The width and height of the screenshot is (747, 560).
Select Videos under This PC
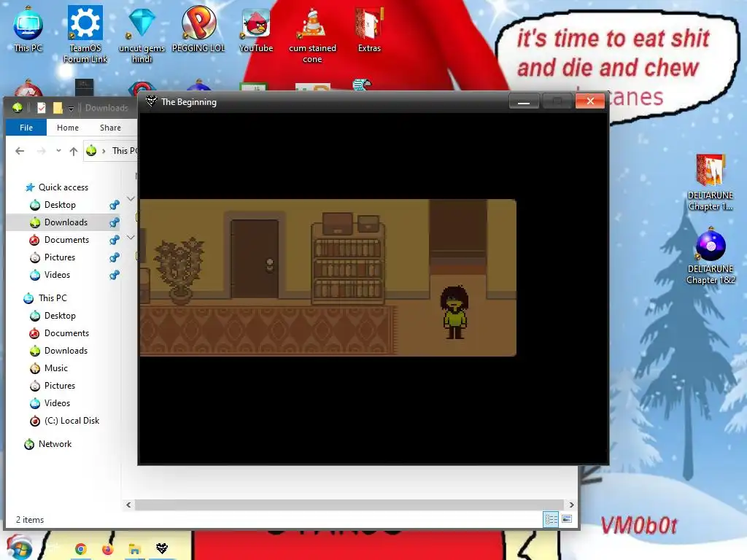[x=50, y=403]
